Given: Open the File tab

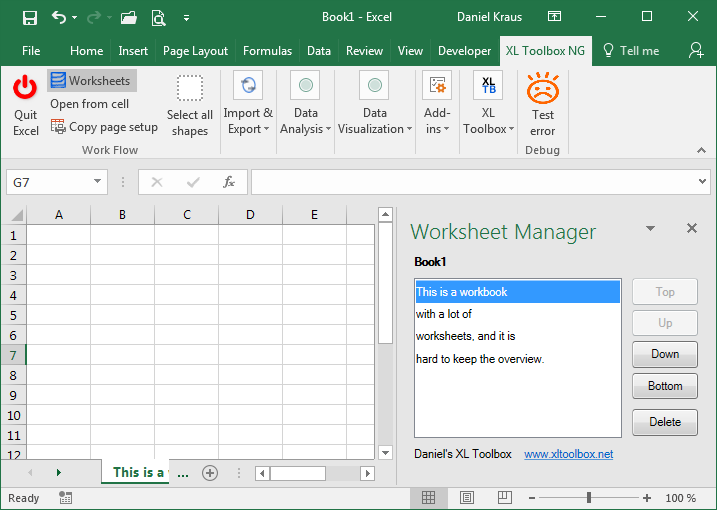Looking at the screenshot, I should 31,51.
